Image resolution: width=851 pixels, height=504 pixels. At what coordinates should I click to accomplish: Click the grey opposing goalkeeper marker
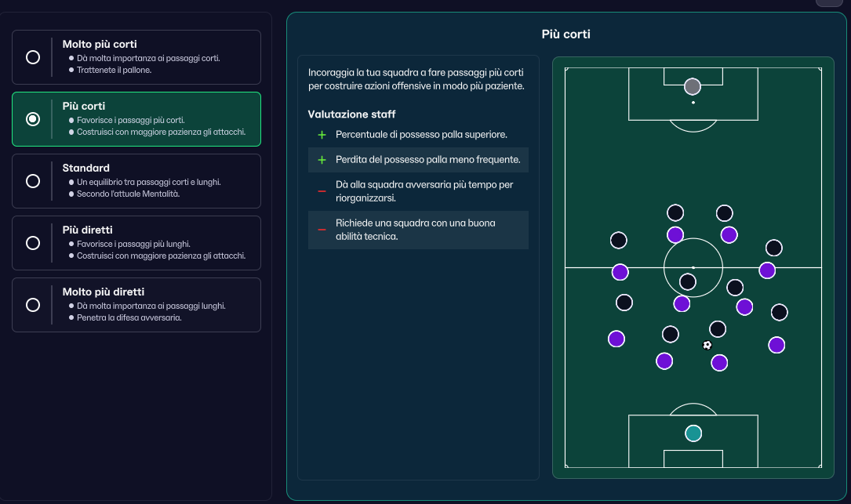coord(692,86)
